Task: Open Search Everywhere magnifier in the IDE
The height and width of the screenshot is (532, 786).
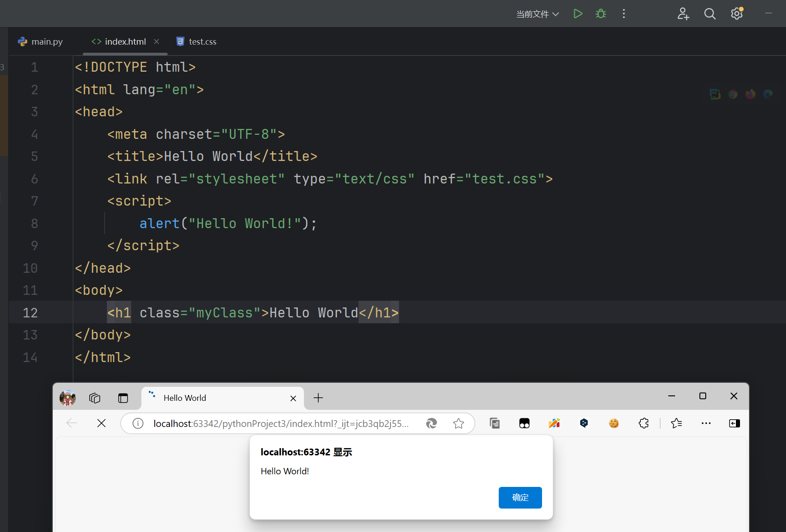Action: coord(710,14)
